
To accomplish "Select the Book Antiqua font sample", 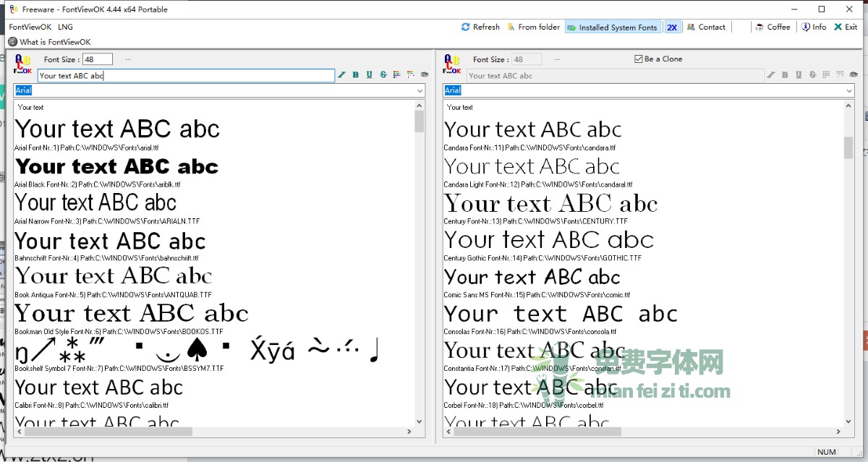I will point(114,275).
